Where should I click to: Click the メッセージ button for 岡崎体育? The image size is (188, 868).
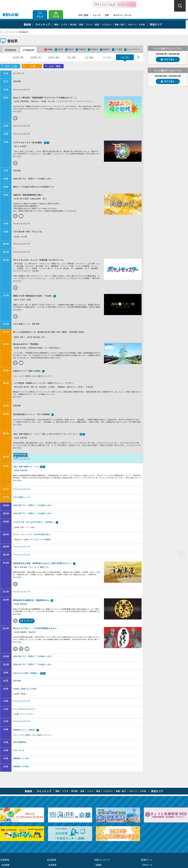pos(27,621)
